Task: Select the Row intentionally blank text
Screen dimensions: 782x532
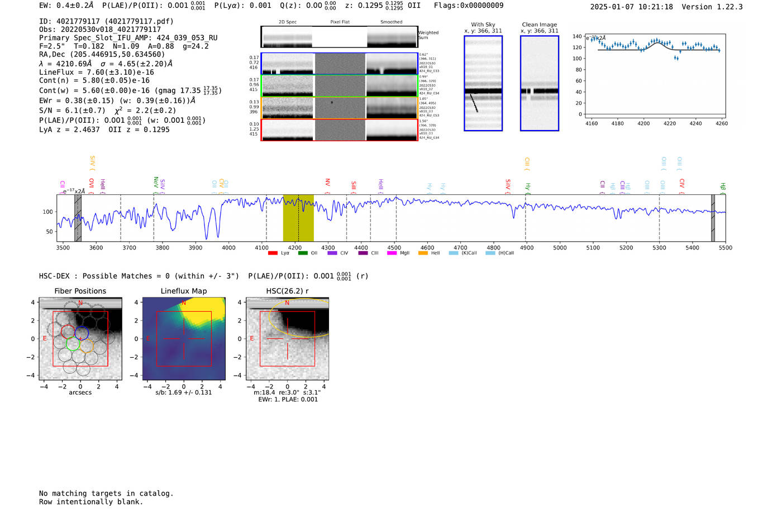Action: 91,502
